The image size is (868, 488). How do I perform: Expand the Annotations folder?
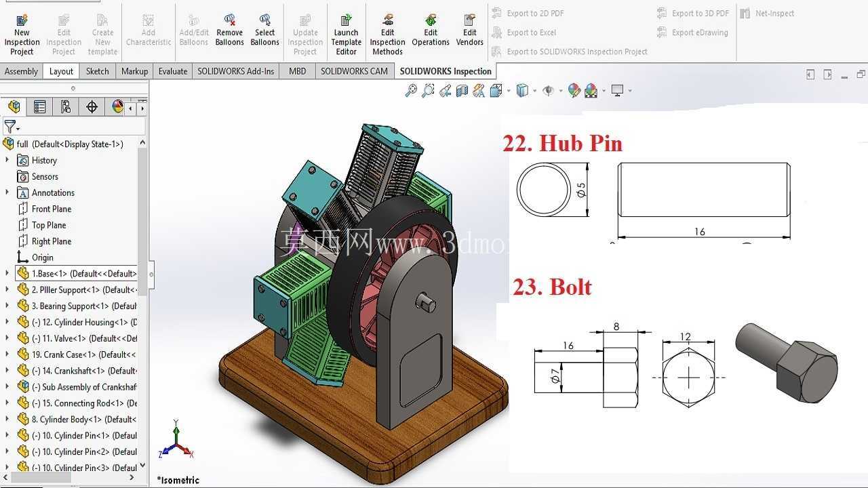tap(7, 192)
